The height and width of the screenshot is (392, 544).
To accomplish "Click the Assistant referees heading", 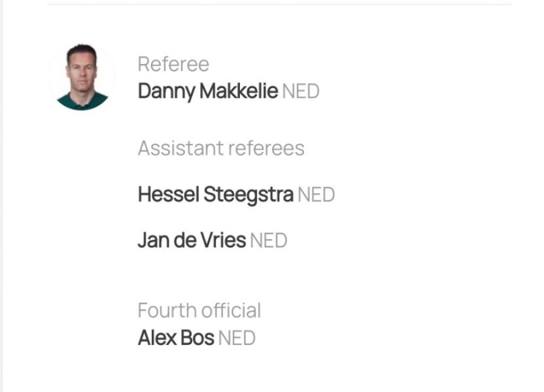I will coord(221,149).
